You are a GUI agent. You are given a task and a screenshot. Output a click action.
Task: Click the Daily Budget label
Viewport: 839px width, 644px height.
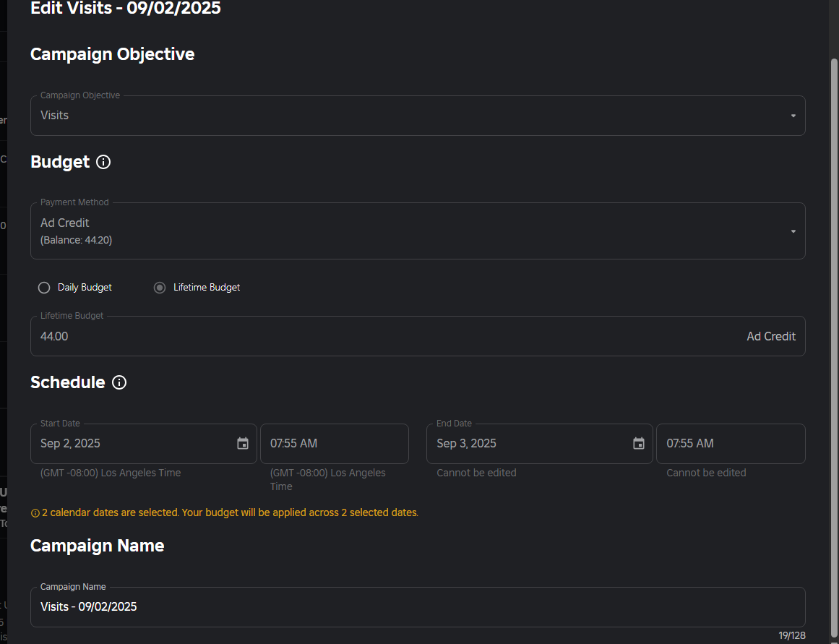[x=85, y=288]
